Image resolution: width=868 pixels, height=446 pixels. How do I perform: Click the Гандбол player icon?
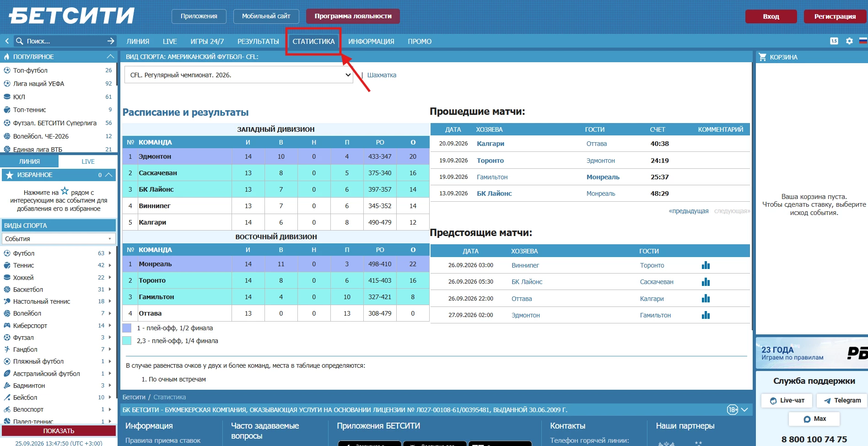pos(7,349)
